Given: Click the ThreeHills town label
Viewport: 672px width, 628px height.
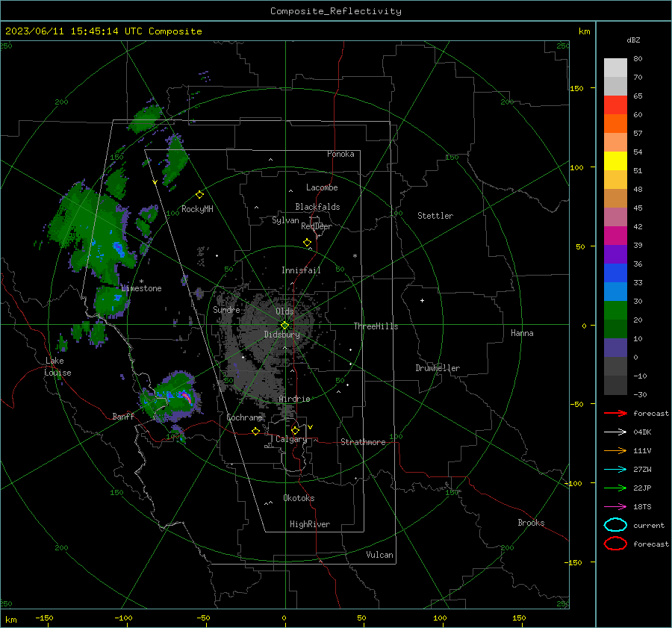Looking at the screenshot, I should [x=376, y=326].
